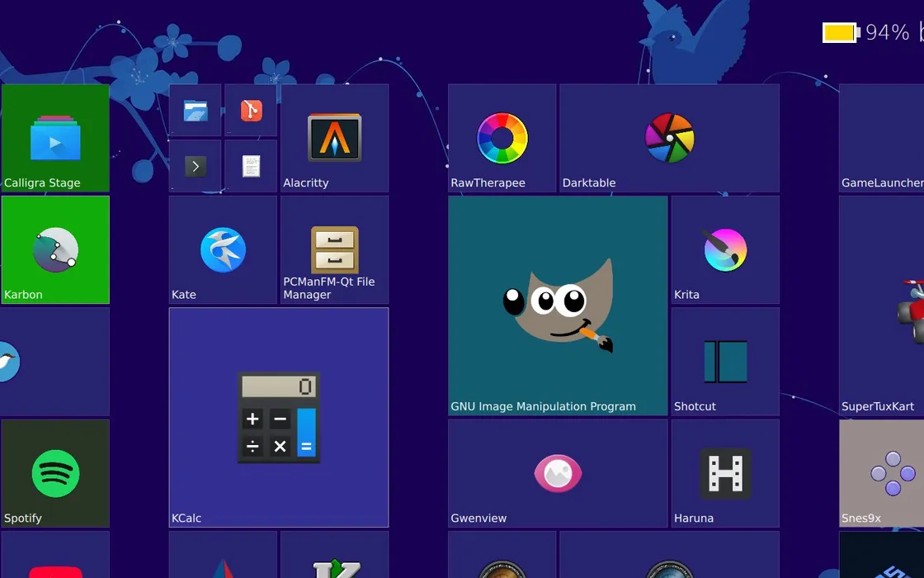
Task: Open RawTherapee
Action: 502,138
